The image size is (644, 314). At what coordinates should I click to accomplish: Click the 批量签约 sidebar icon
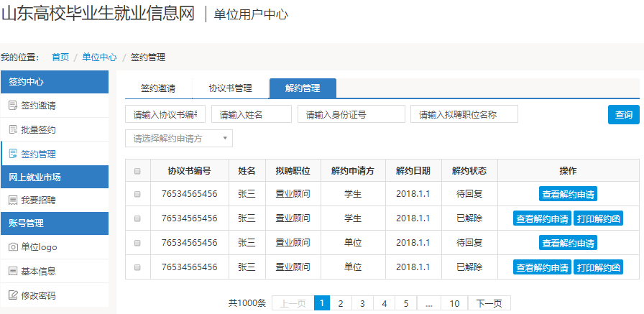point(13,130)
